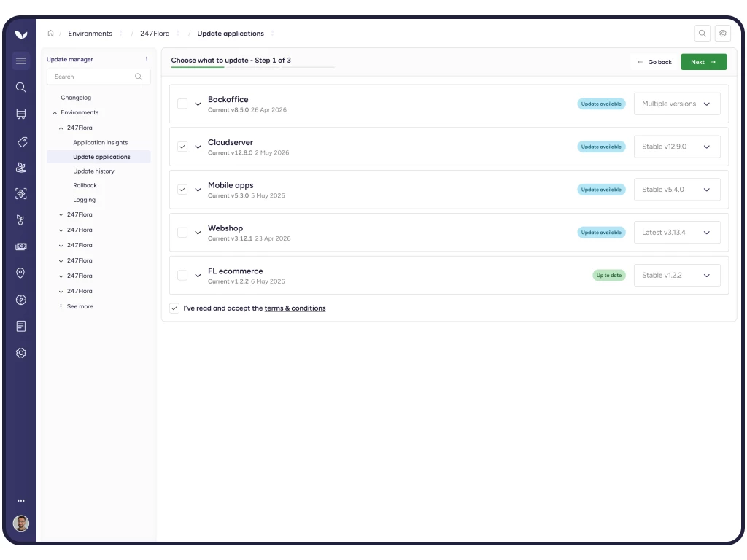Image resolution: width=747 pixels, height=560 pixels.
Task: Click the top-right settings gear button
Action: pos(723,34)
